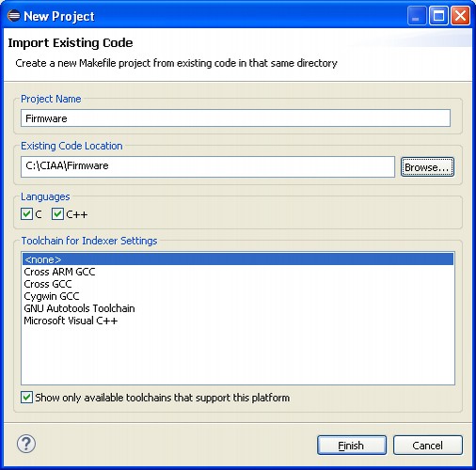Focus the Project Name text field
Image resolution: width=476 pixels, height=470 pixels.
(235, 118)
